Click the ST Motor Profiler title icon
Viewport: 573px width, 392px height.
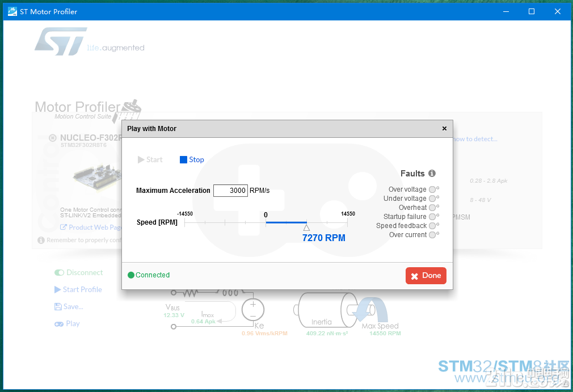[x=12, y=11]
